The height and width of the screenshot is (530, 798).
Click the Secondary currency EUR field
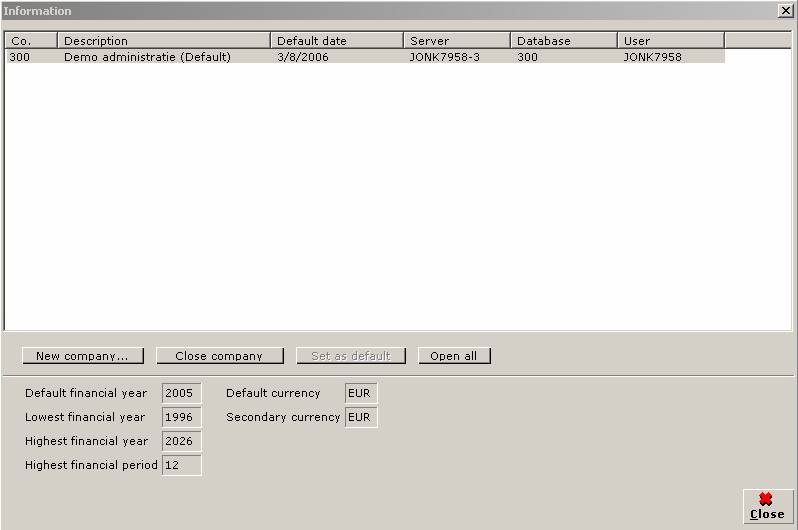point(361,417)
